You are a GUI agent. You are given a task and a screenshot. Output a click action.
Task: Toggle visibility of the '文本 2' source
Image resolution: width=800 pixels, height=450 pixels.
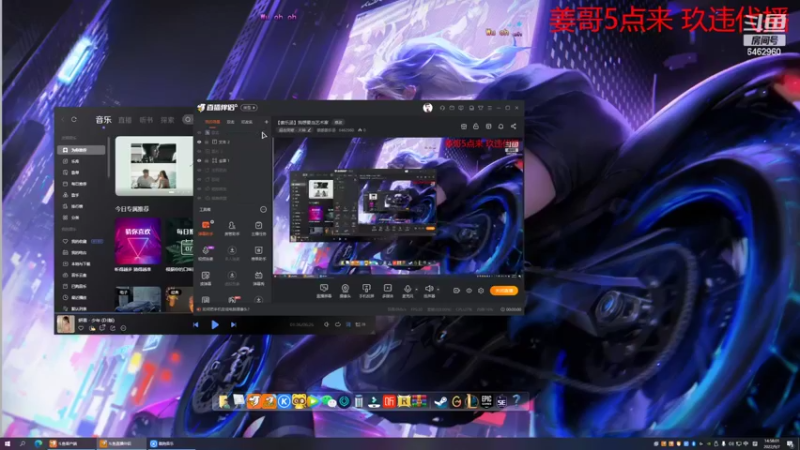tap(199, 142)
